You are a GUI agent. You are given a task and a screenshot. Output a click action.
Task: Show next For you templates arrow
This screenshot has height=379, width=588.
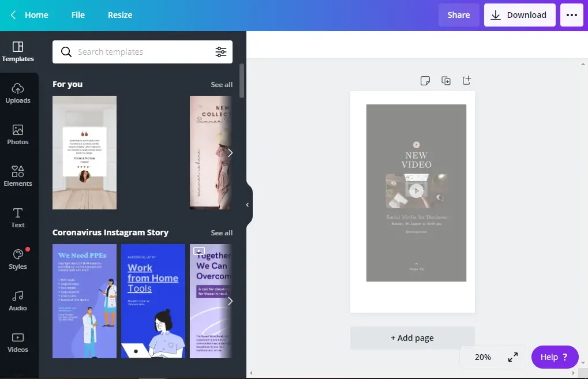pos(230,152)
